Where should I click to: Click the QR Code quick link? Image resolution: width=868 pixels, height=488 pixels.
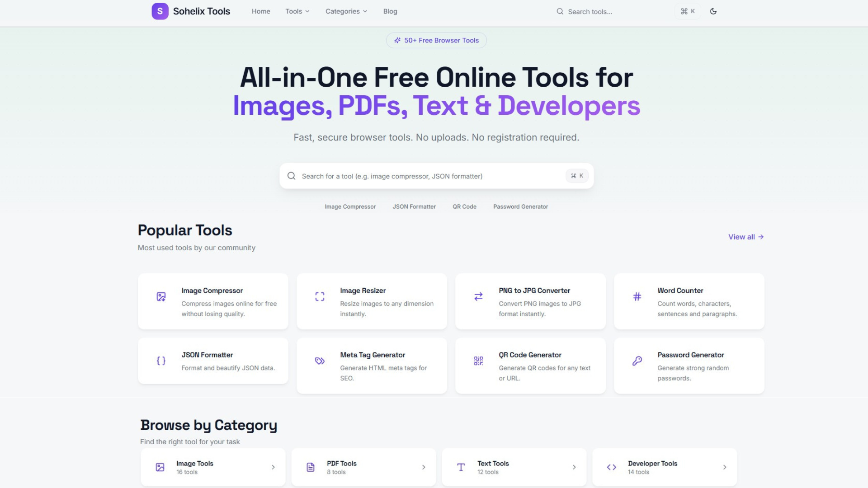click(464, 206)
